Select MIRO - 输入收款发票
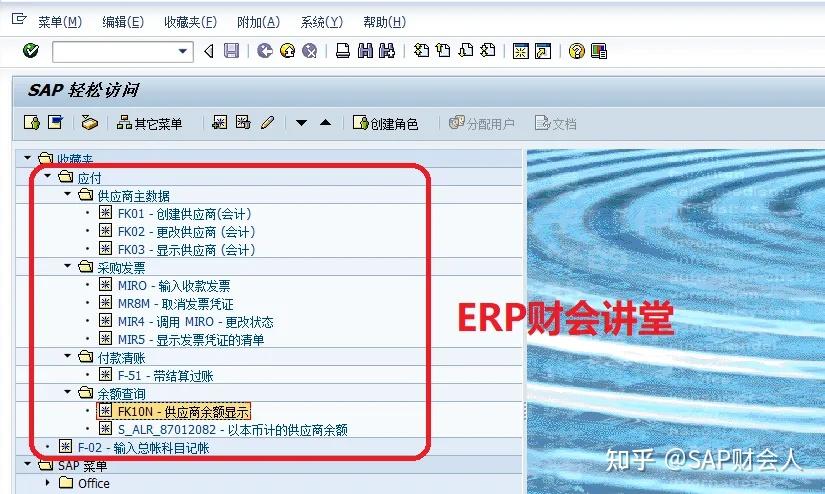Screen dimensions: 825x494 174,285
